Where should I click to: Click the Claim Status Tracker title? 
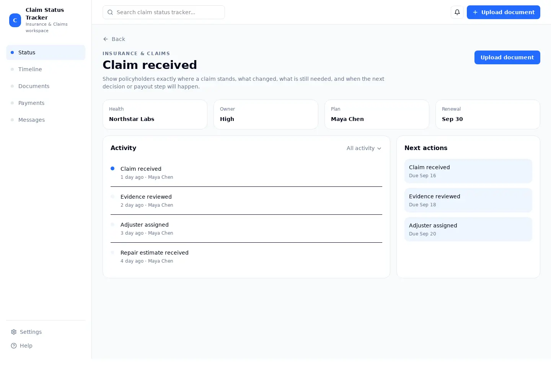[x=45, y=14]
